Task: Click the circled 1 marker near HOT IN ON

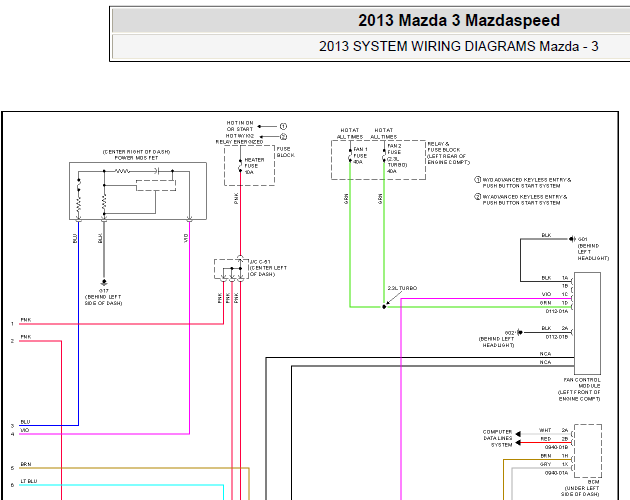Action: [283, 126]
